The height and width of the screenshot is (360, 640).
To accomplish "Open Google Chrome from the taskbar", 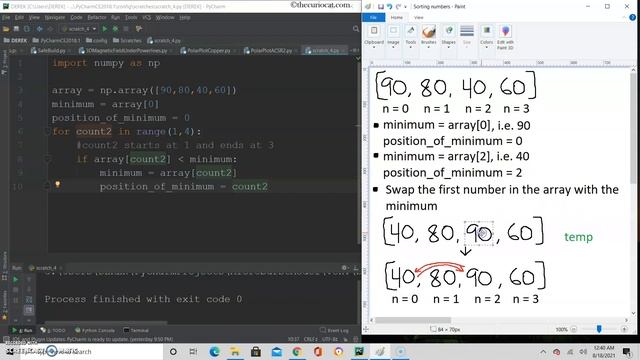I will coord(297,351).
